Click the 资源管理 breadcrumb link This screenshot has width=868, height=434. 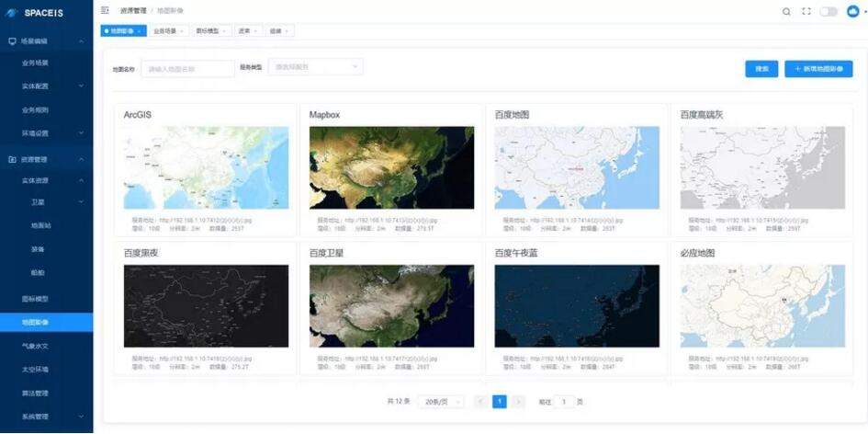133,10
